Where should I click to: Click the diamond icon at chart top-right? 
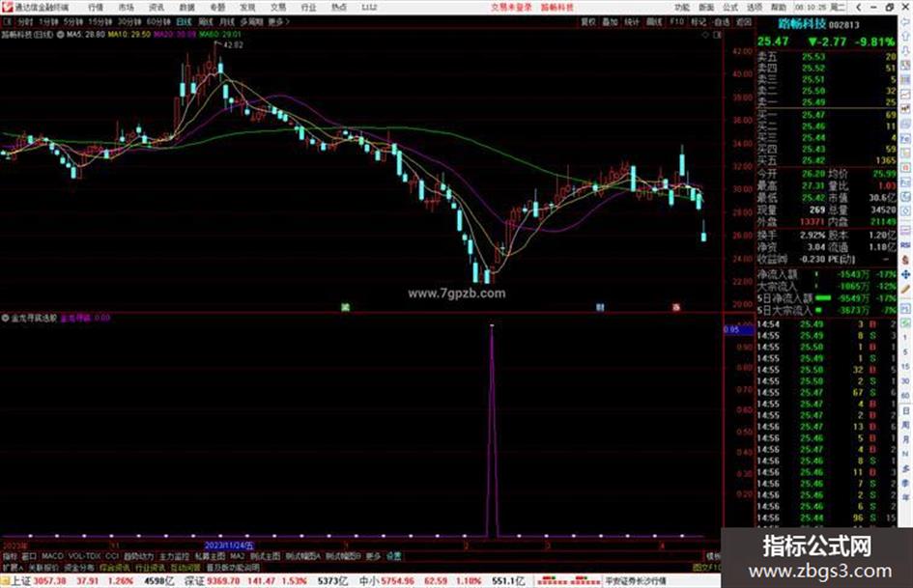click(705, 35)
